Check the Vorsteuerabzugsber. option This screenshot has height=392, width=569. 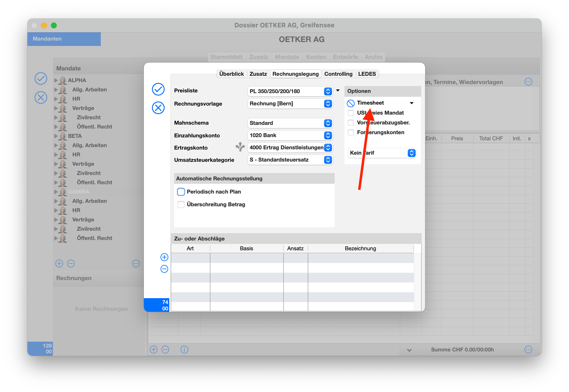click(x=351, y=123)
